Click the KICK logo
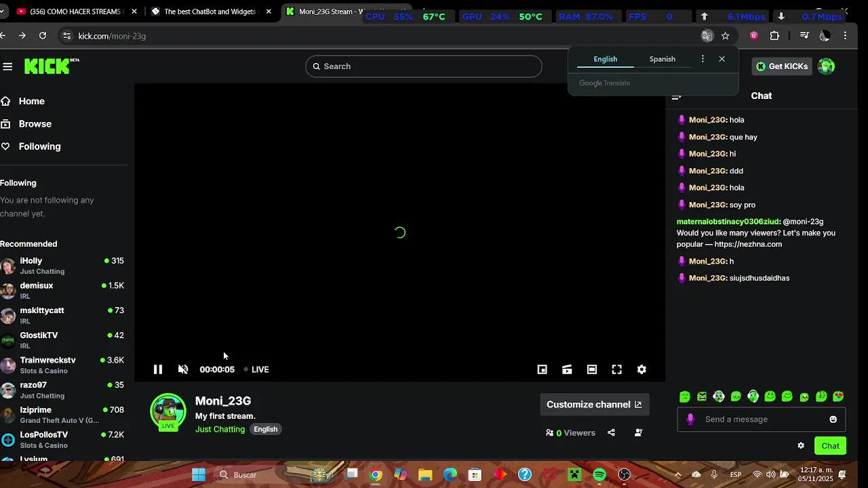Screen dimensions: 868x488 pos(52,66)
